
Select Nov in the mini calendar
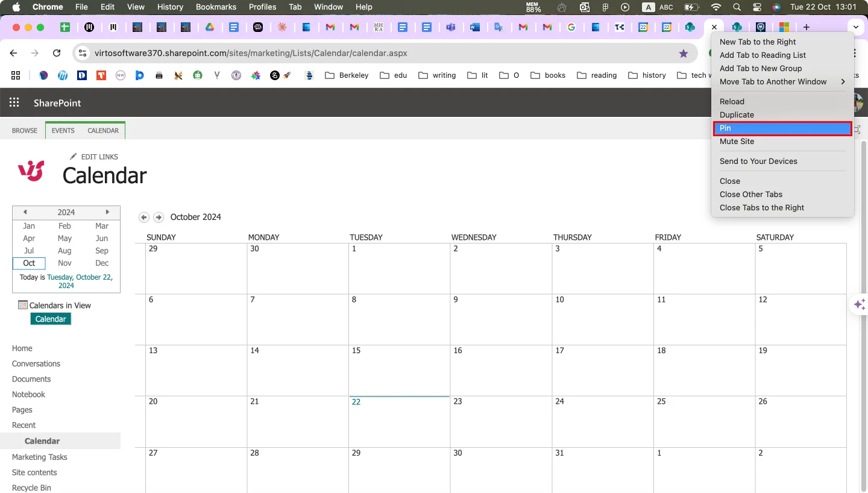(x=65, y=263)
